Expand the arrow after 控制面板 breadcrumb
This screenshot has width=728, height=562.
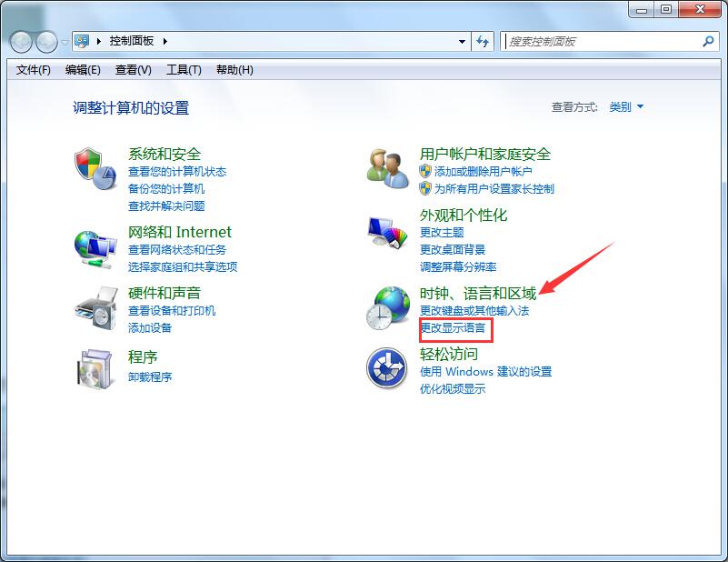(x=165, y=41)
